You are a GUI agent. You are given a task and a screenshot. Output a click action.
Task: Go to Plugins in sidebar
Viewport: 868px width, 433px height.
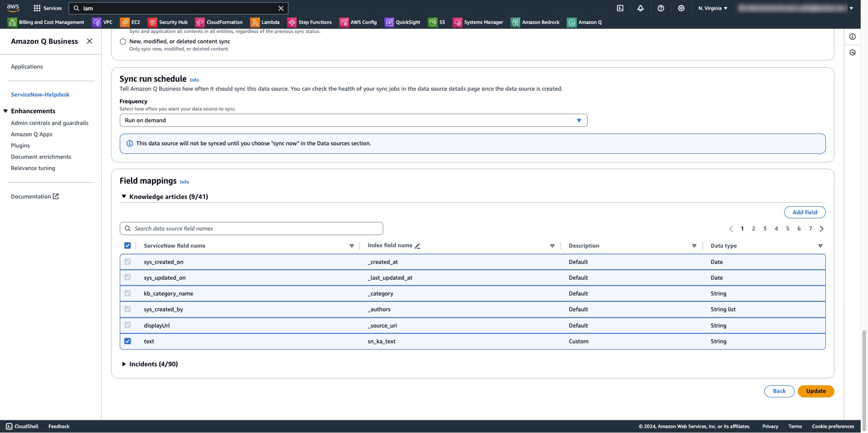(x=20, y=145)
